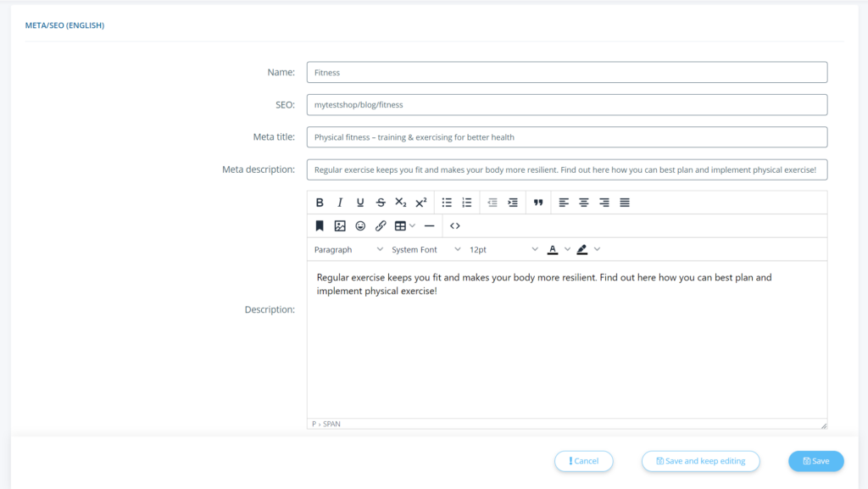Image resolution: width=868 pixels, height=489 pixels.
Task: Open the source code view
Action: (x=455, y=226)
